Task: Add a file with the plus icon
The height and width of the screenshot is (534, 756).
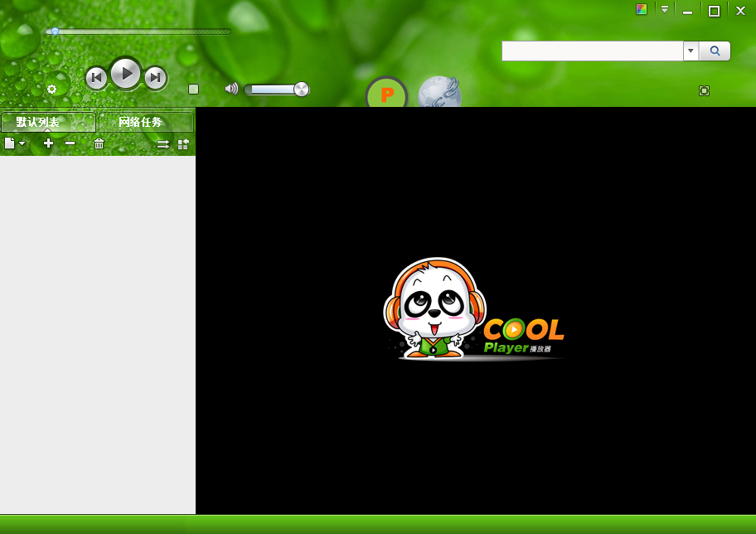Action: 48,143
